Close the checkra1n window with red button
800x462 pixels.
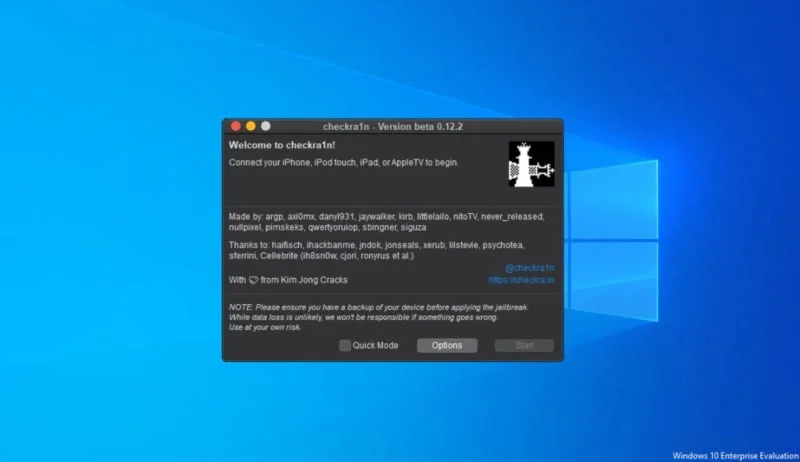(x=236, y=126)
